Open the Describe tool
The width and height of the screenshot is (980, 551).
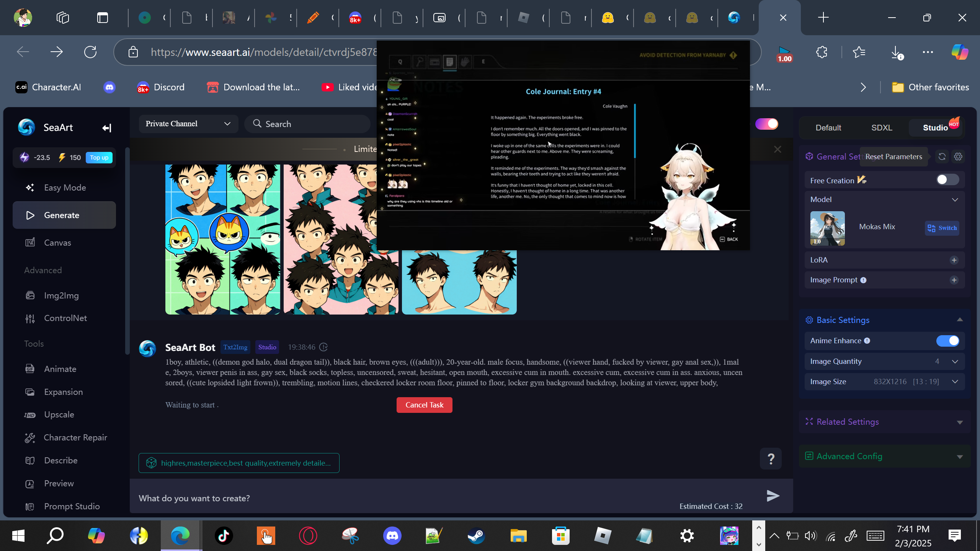click(x=64, y=460)
